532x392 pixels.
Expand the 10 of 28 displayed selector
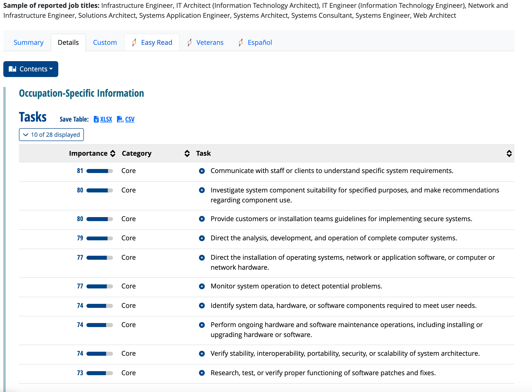coord(51,135)
